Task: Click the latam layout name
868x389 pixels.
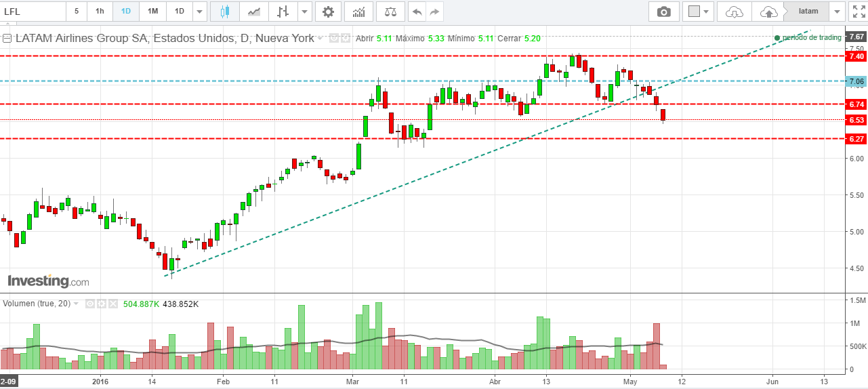Action: pyautogui.click(x=808, y=12)
